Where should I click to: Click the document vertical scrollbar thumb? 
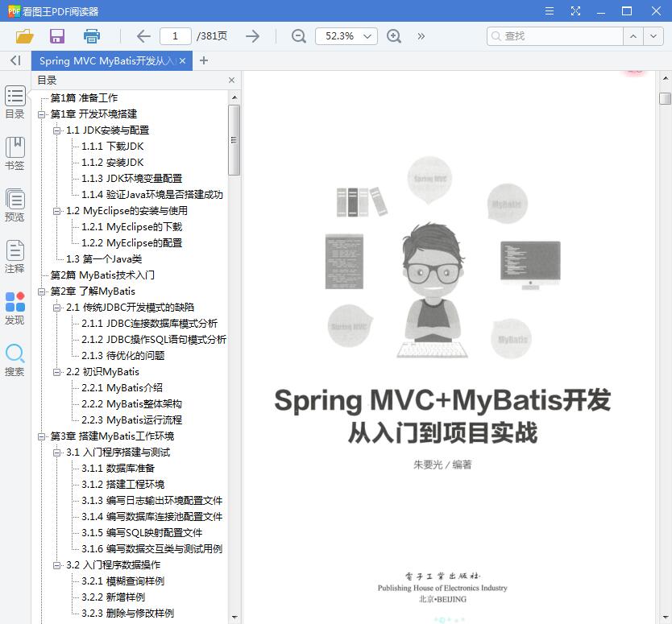665,98
